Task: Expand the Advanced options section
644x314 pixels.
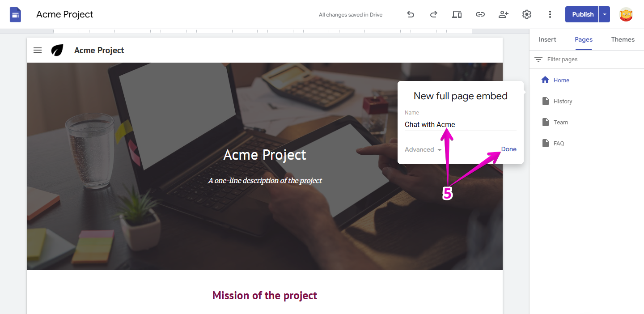Action: (423, 150)
